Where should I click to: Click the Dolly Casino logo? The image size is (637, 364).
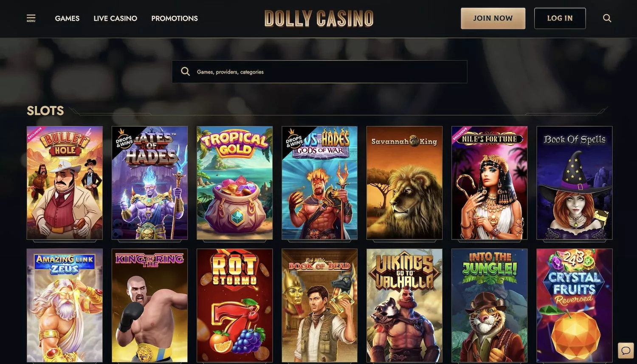click(319, 19)
